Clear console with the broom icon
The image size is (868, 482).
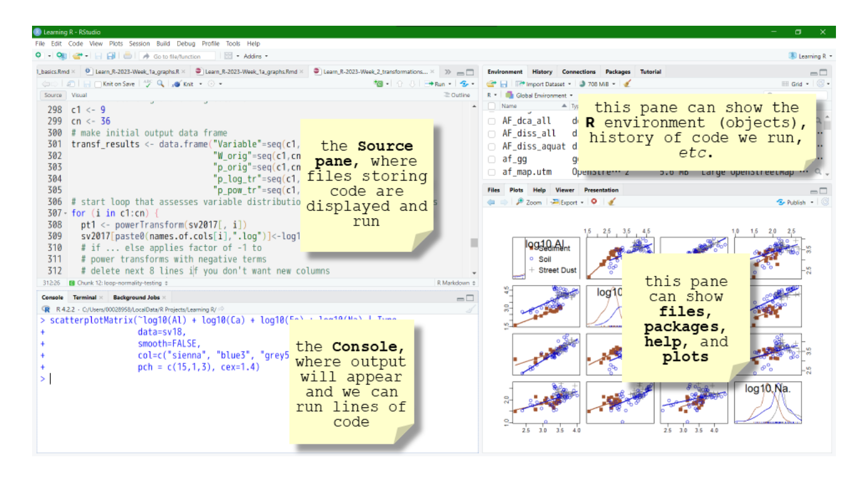[470, 309]
